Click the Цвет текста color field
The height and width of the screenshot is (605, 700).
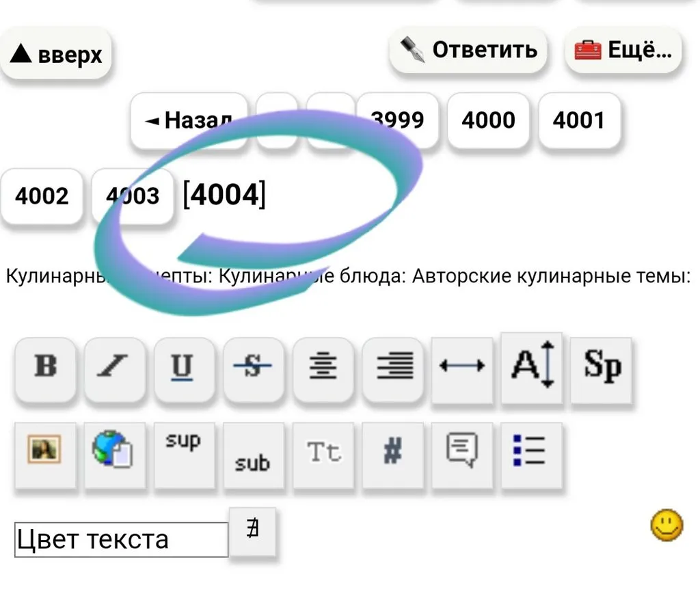(120, 539)
